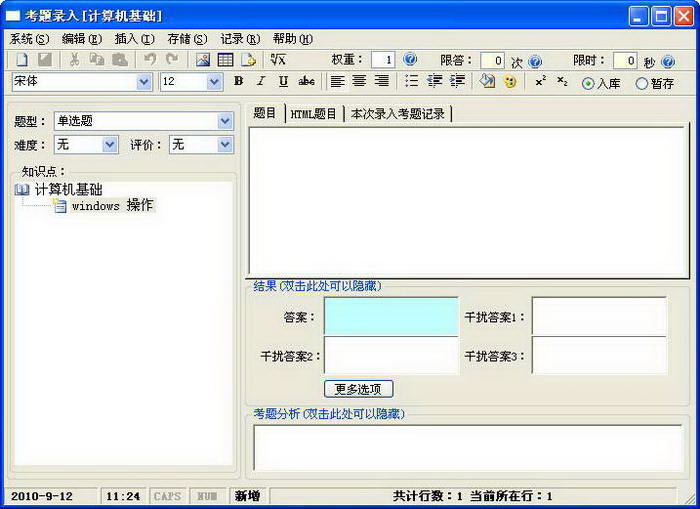Image resolution: width=700 pixels, height=509 pixels.
Task: Click the increase indent icon
Action: 458,81
